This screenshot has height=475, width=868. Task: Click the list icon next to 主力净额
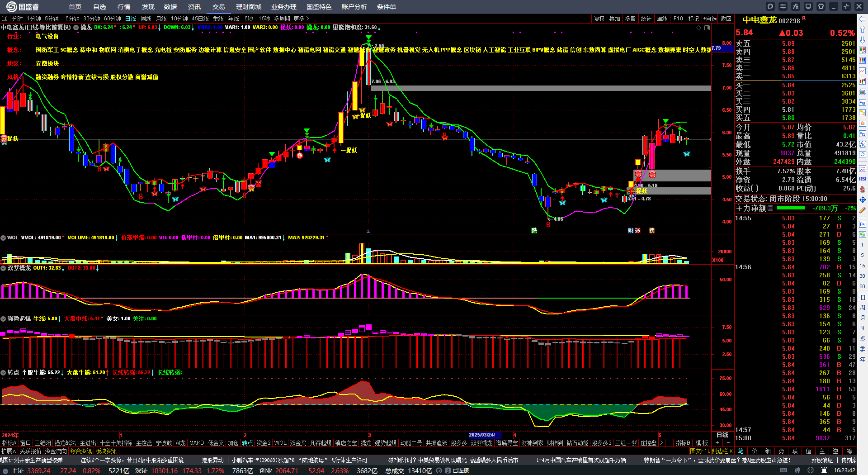(x=770, y=208)
